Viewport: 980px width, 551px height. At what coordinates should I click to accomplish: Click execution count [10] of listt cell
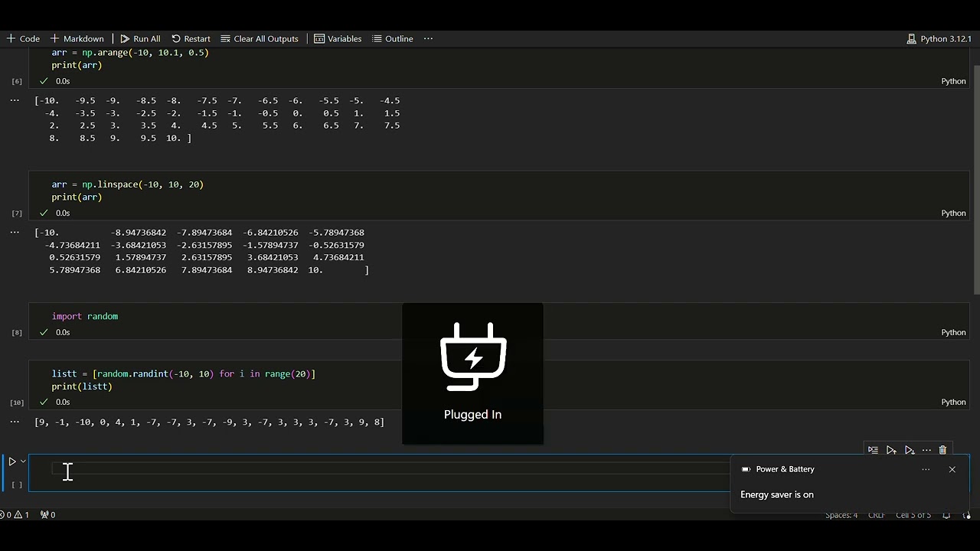click(x=17, y=403)
